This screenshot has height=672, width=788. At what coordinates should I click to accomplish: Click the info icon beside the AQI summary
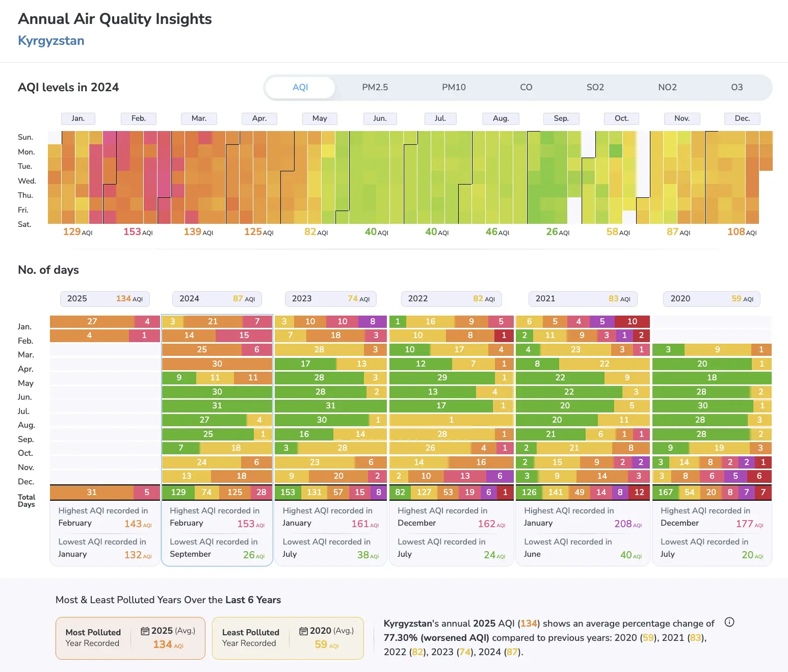tap(729, 622)
